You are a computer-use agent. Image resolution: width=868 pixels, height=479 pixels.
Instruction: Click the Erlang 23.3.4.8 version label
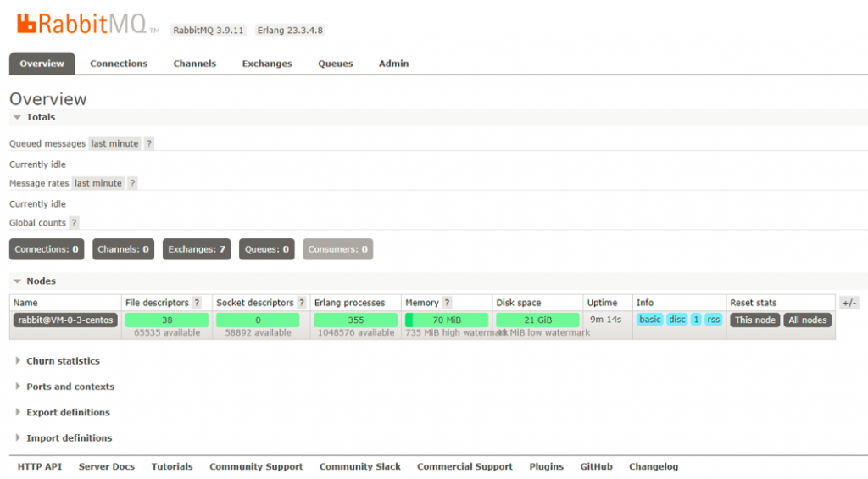coord(290,31)
